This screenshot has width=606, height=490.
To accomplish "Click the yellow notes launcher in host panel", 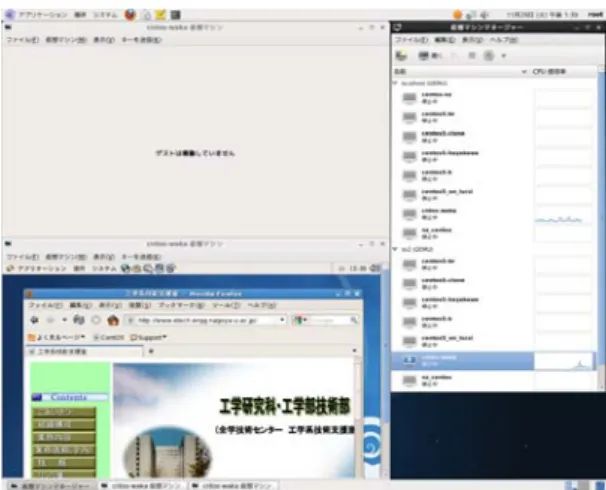I will (x=160, y=15).
